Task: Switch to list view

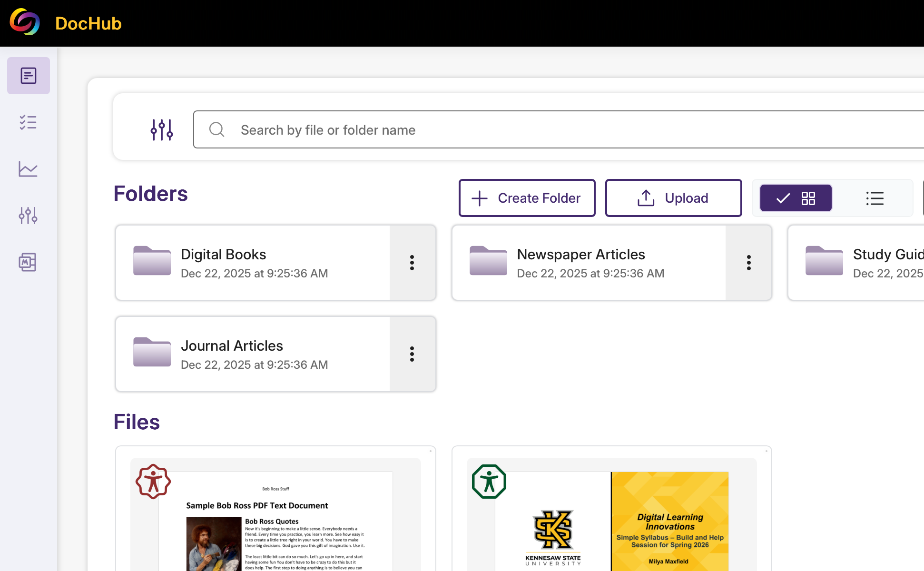Action: [875, 198]
